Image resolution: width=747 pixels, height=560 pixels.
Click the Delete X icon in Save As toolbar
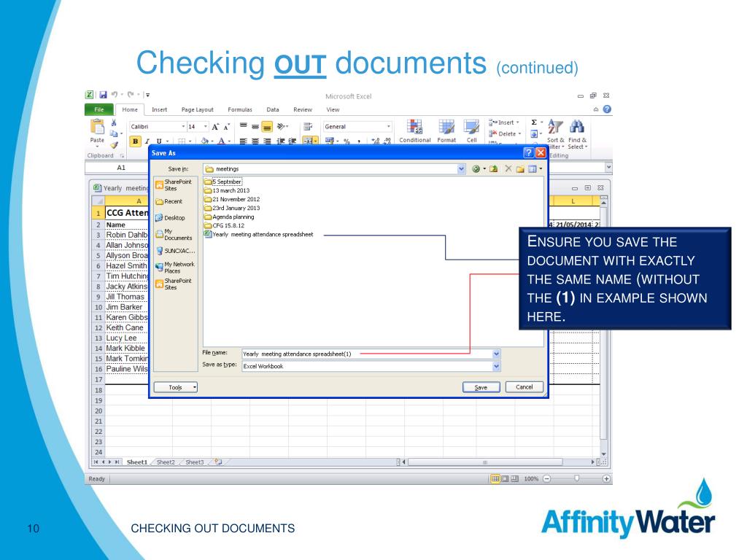tap(508, 169)
